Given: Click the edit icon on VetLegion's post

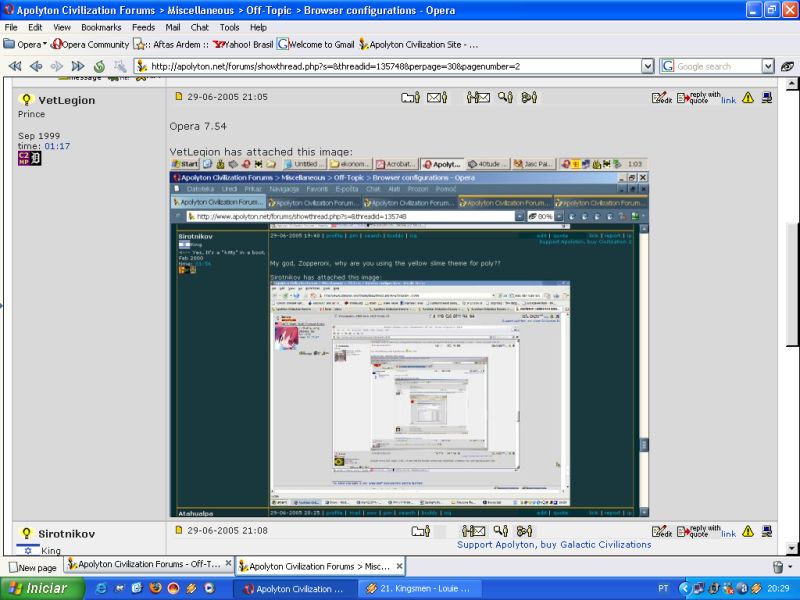Looking at the screenshot, I should (x=661, y=98).
